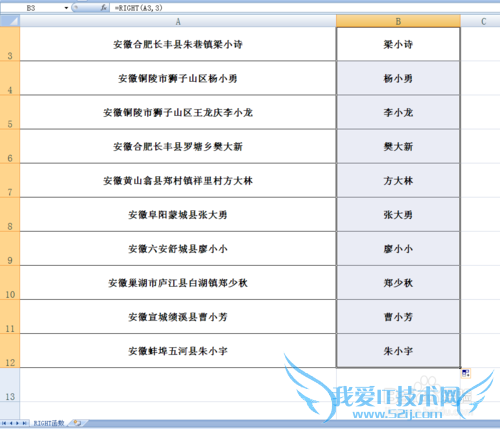Open the Auto Fill Options icon

[466, 373]
